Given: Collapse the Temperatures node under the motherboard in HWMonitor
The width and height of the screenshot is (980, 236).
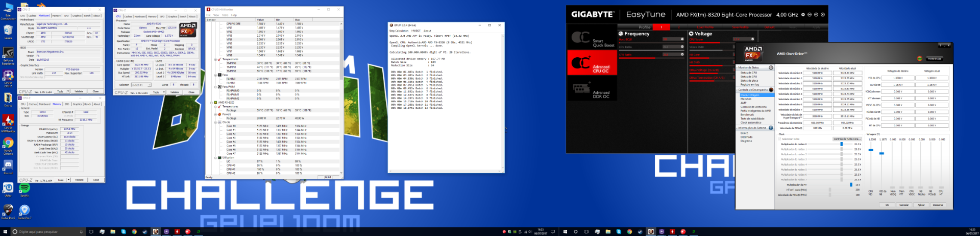Looking at the screenshot, I should 215,59.
